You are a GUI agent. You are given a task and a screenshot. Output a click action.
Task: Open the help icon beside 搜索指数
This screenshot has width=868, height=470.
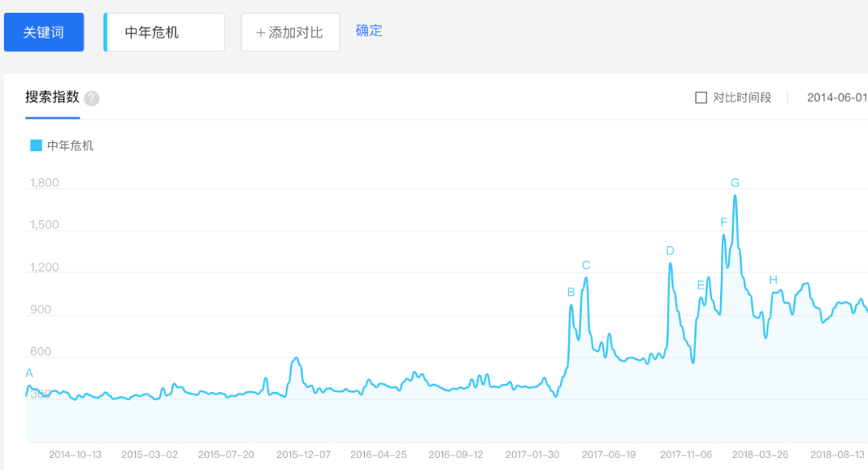point(92,99)
